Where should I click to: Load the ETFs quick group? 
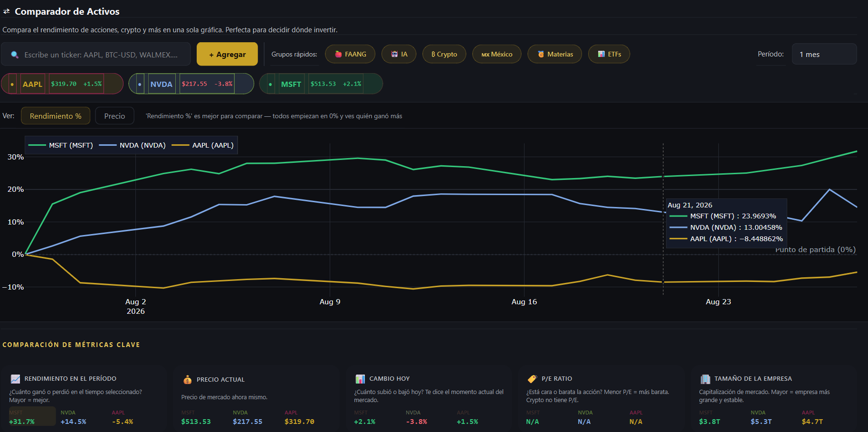click(609, 54)
